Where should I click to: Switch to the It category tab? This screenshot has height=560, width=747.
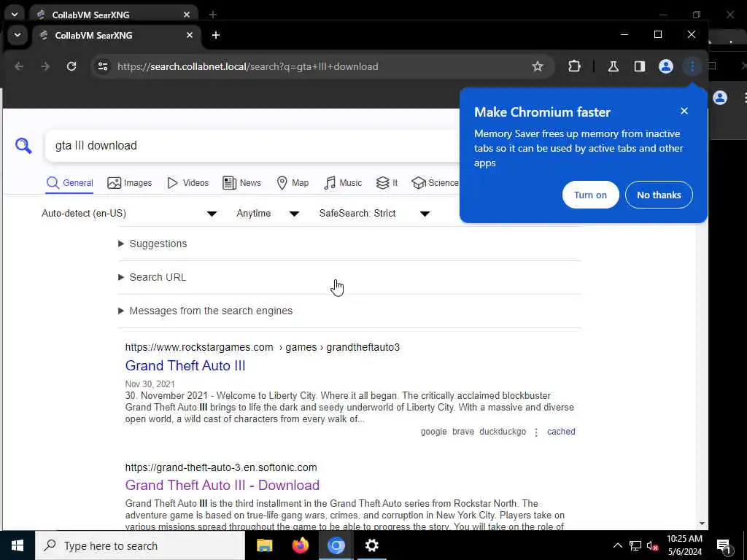click(387, 183)
